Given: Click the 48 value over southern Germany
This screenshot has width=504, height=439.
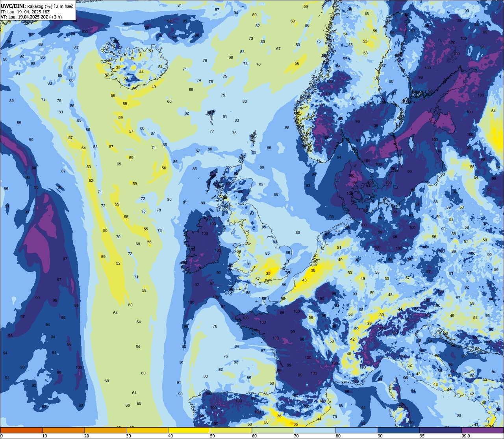Looking at the screenshot, I should [x=390, y=295].
